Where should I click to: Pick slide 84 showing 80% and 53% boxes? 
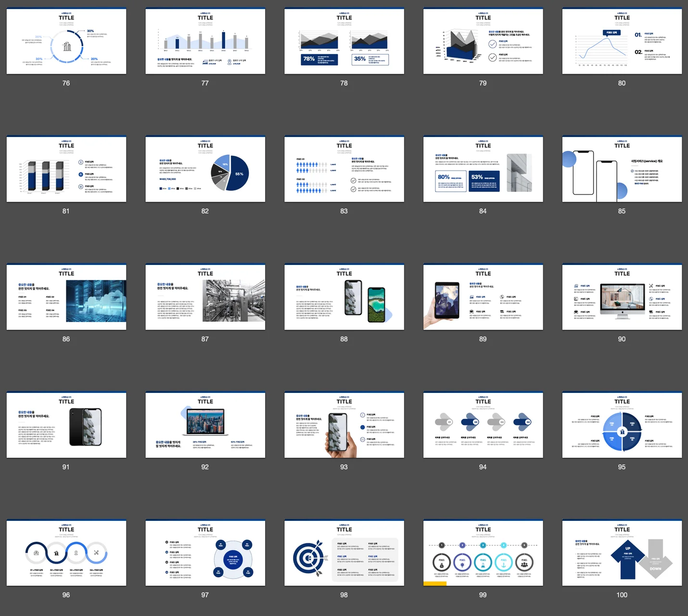click(x=483, y=169)
